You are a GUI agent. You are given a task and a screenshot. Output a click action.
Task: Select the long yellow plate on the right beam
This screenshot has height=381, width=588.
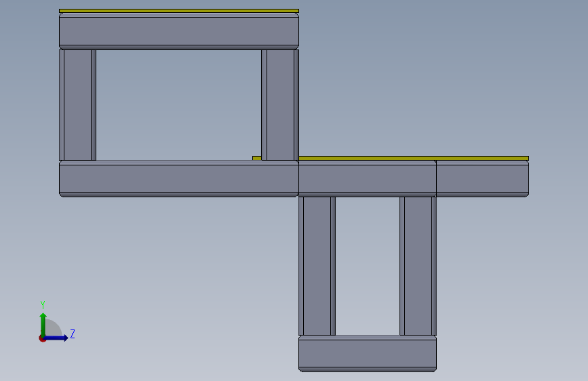pyautogui.click(x=414, y=158)
